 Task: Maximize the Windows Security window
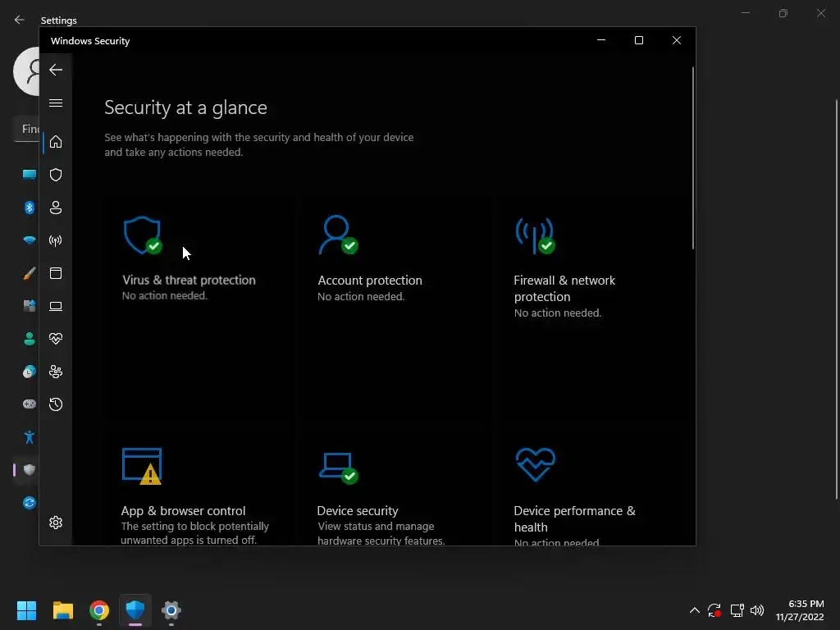click(638, 40)
